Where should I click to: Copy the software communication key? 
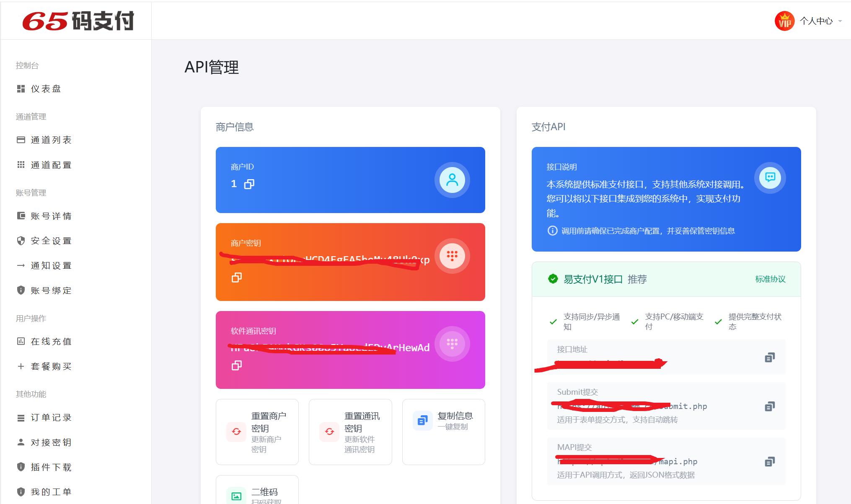pos(237,365)
